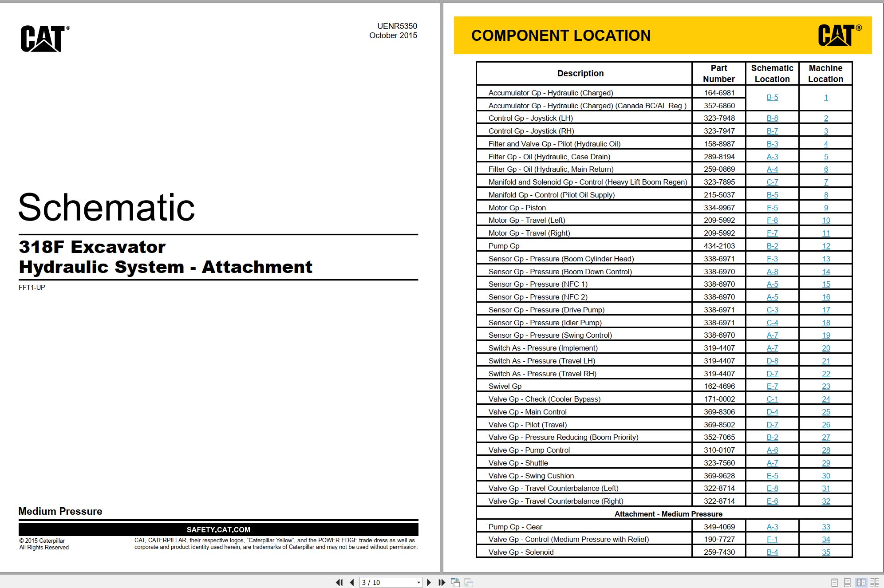
Task: Click E-7 link for Swivel Gp
Action: coord(772,386)
